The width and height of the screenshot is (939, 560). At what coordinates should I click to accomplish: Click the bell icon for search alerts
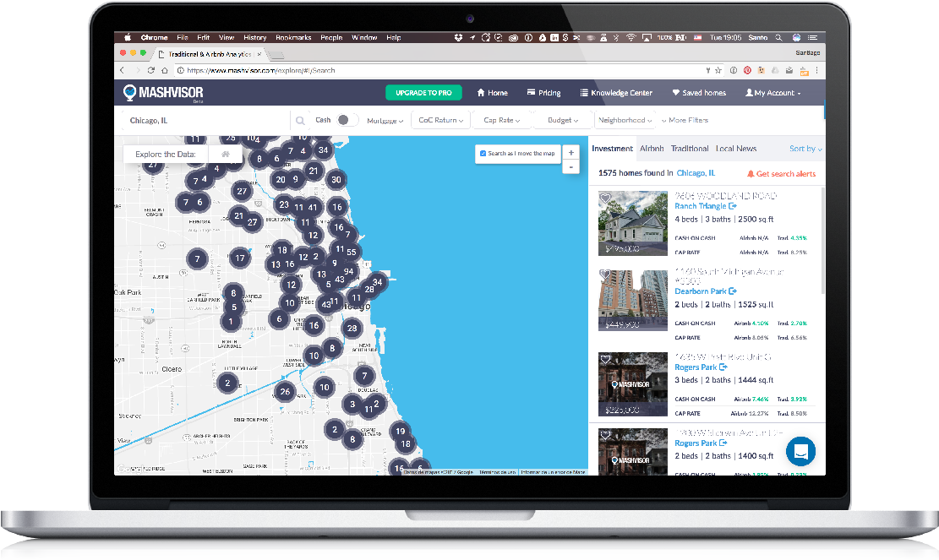[751, 173]
